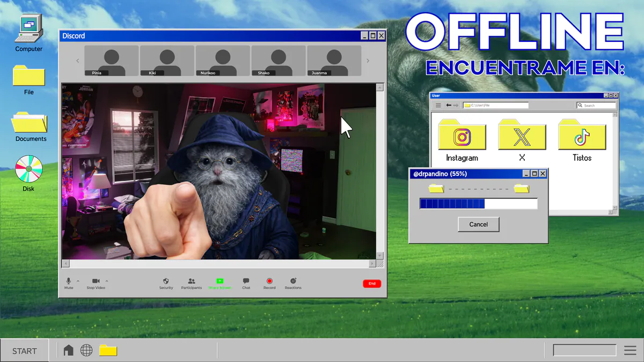The width and height of the screenshot is (644, 362).
Task: Show previous participants with left arrow
Action: (x=78, y=61)
